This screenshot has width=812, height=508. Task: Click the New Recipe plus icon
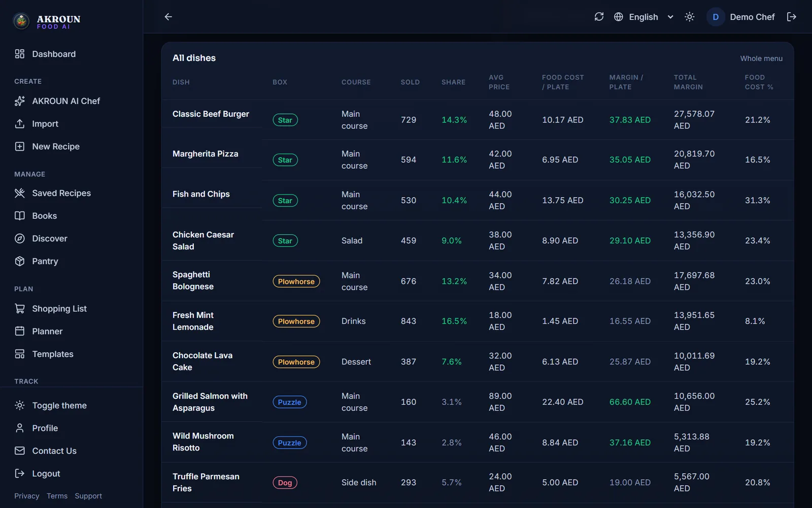[20, 146]
